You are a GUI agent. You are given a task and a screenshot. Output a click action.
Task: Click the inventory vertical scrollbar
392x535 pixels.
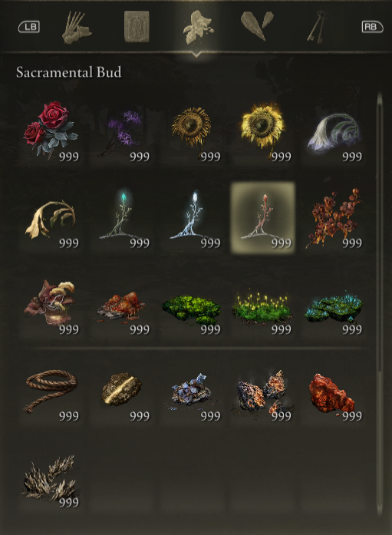(380, 304)
